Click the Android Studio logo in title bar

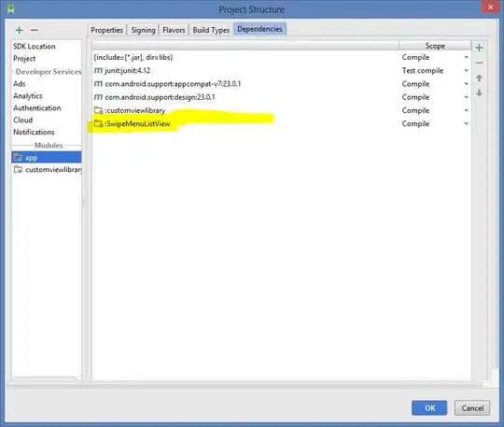tap(10, 9)
